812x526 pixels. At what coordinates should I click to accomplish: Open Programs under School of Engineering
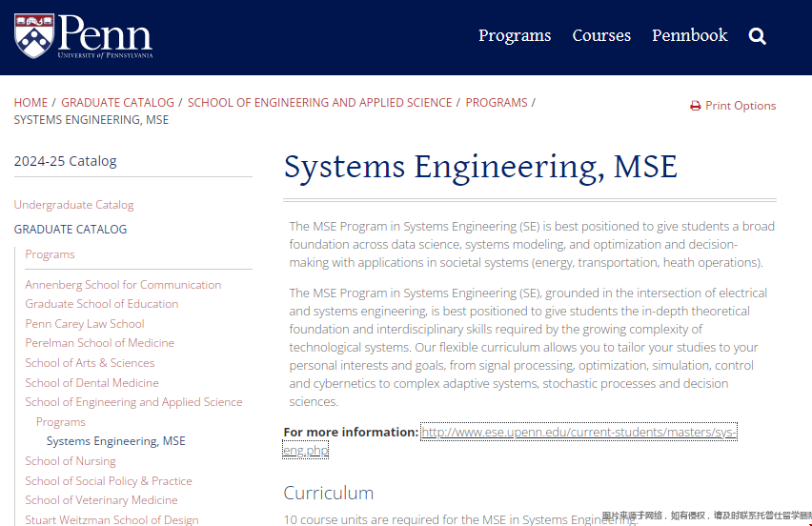[61, 422]
